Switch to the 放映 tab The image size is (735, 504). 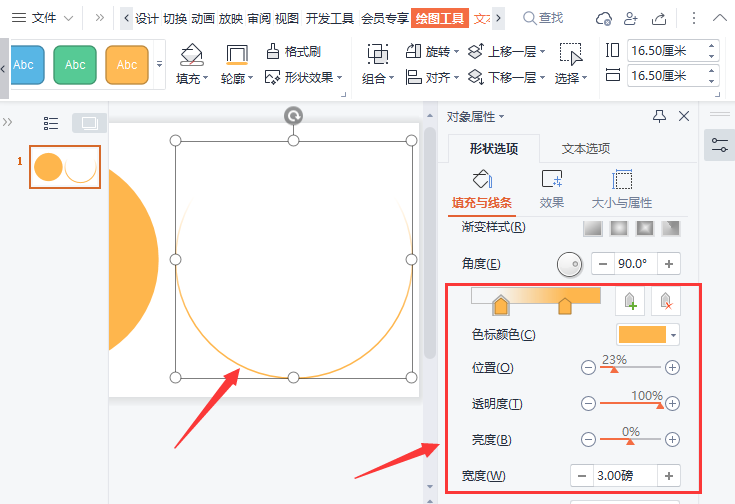[x=231, y=18]
